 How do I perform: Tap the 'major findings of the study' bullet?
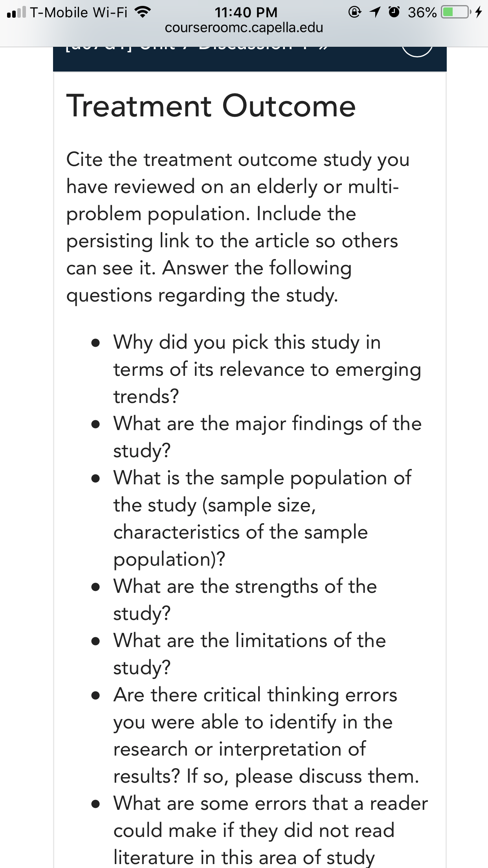click(268, 437)
